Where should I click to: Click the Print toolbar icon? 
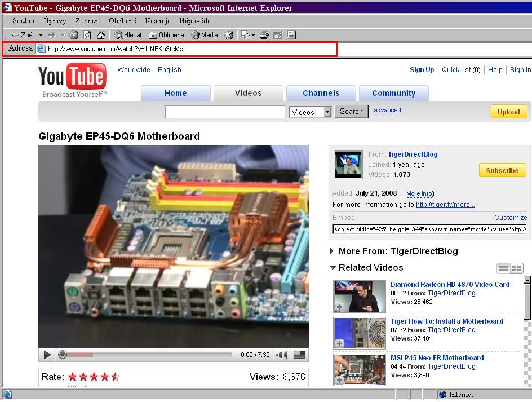(263, 35)
